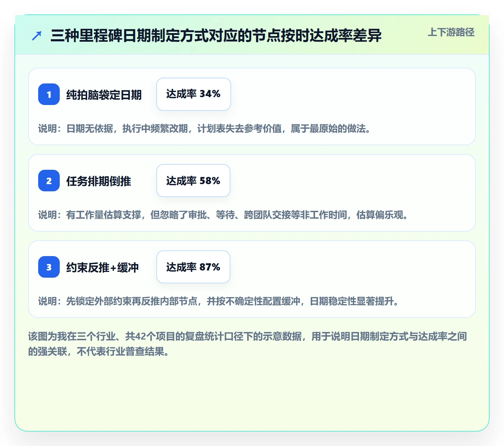
Task: Click the 达成率 87% pill
Action: click(193, 267)
